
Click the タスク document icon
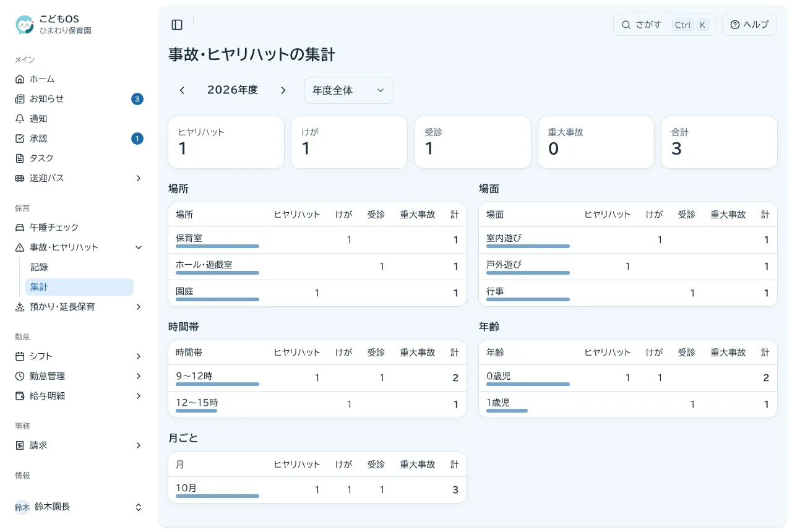[x=20, y=158]
